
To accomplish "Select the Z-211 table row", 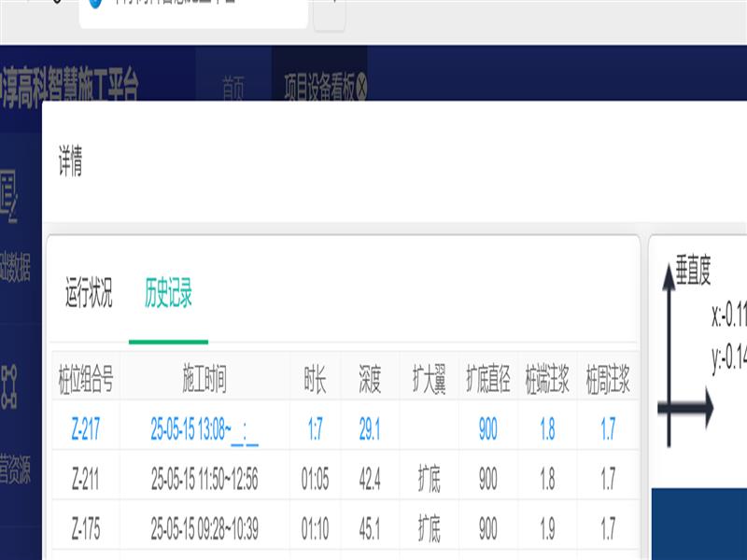I will 86,480.
